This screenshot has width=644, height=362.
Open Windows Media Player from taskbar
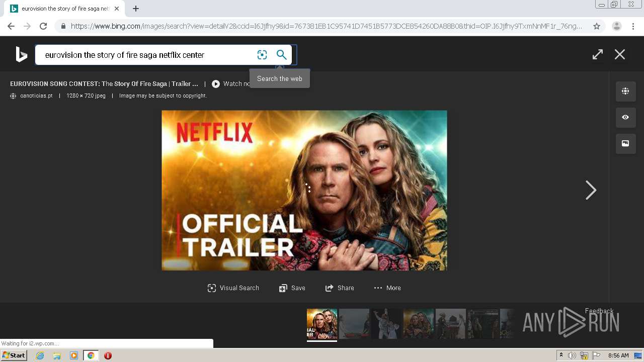[74, 355]
